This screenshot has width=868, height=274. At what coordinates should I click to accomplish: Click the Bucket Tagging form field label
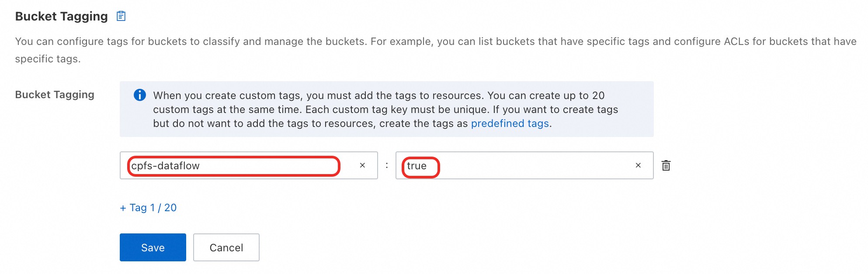55,95
